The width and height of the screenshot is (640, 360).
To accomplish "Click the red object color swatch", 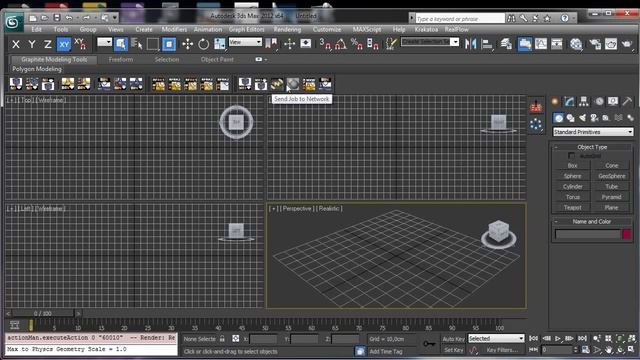I will coord(627,234).
